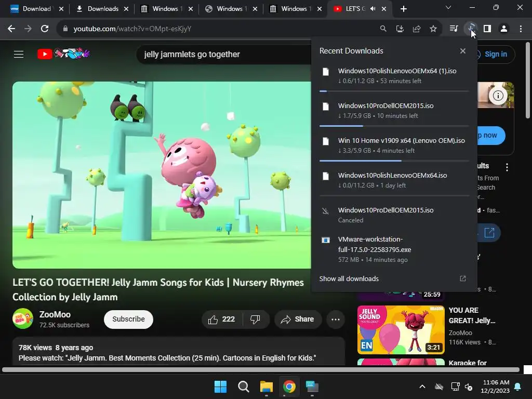The image size is (532, 399).
Task: Open Chrome three-dot menu
Action: click(521, 29)
